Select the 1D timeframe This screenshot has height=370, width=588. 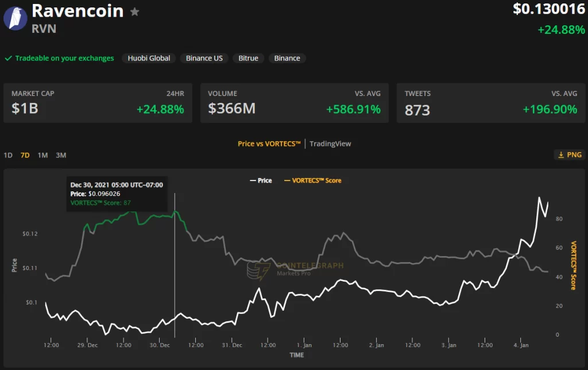tap(8, 155)
